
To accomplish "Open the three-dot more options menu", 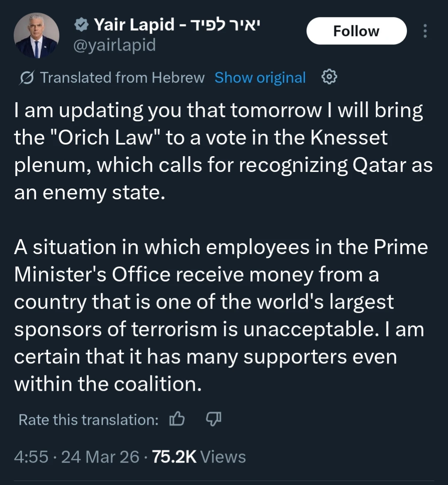I will [x=425, y=31].
